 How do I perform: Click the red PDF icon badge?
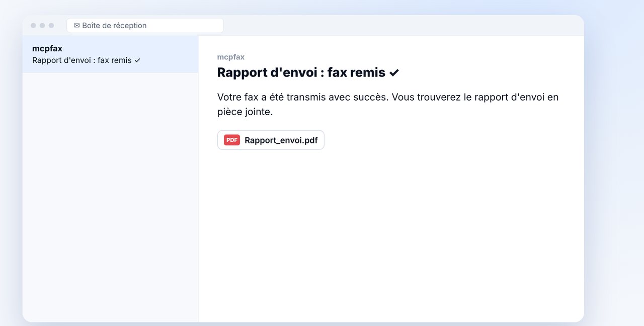point(232,140)
